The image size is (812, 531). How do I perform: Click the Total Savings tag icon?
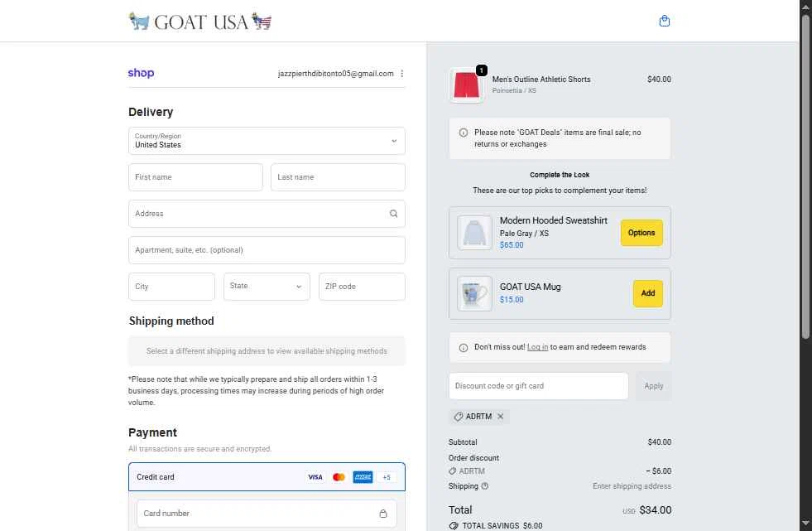coord(454,525)
